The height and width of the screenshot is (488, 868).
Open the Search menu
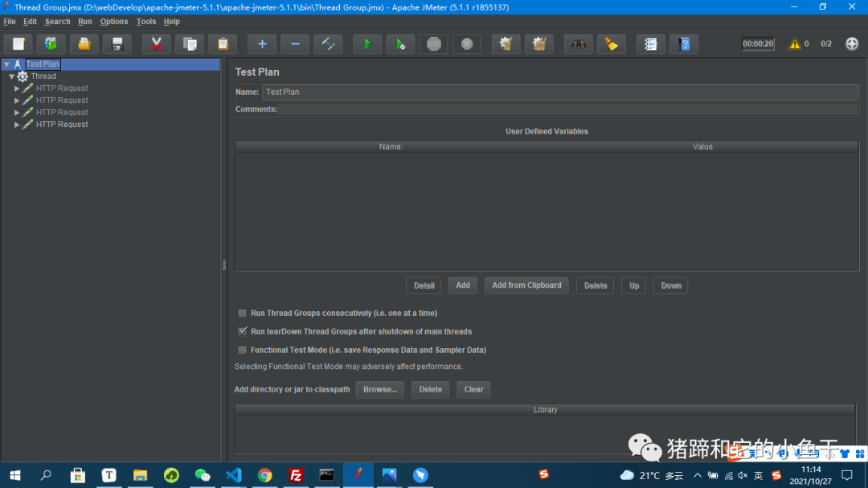coord(58,22)
